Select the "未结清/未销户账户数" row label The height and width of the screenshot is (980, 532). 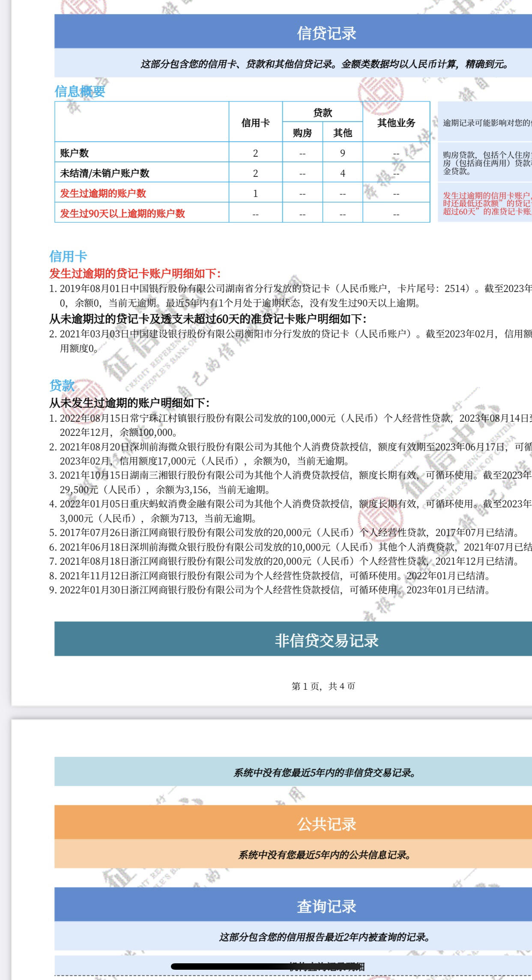(105, 173)
